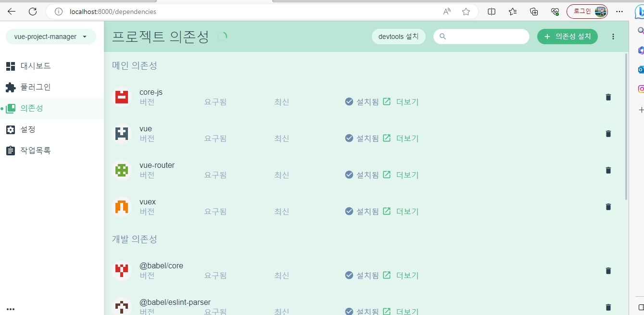
Task: Click the site information icon in address bar
Action: click(58, 12)
